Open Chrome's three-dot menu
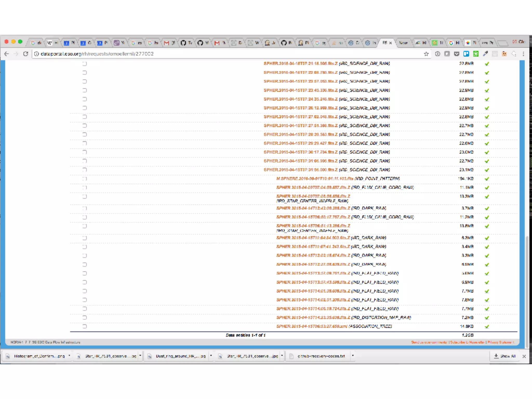This screenshot has width=532, height=399. tap(523, 54)
